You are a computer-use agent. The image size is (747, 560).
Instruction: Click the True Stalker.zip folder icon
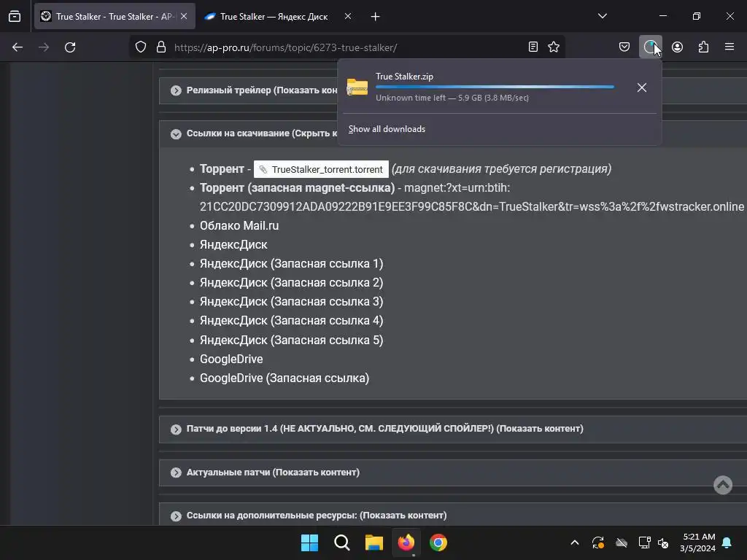coord(357,87)
